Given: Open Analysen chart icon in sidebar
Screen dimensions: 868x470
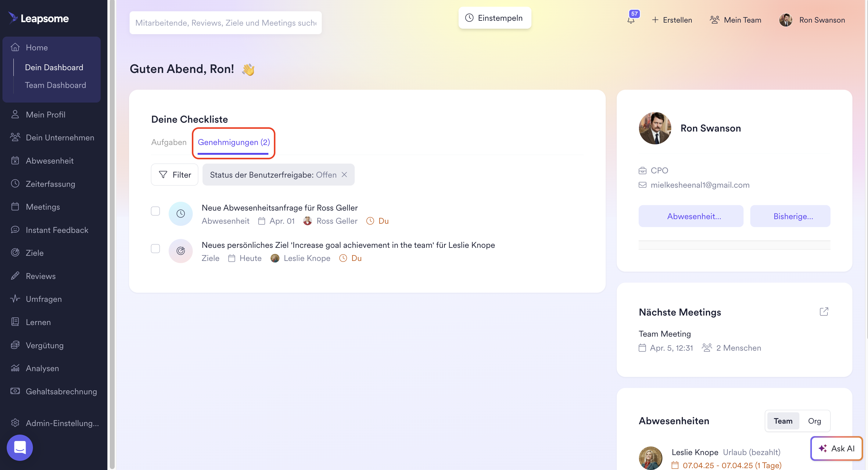Looking at the screenshot, I should pyautogui.click(x=15, y=368).
